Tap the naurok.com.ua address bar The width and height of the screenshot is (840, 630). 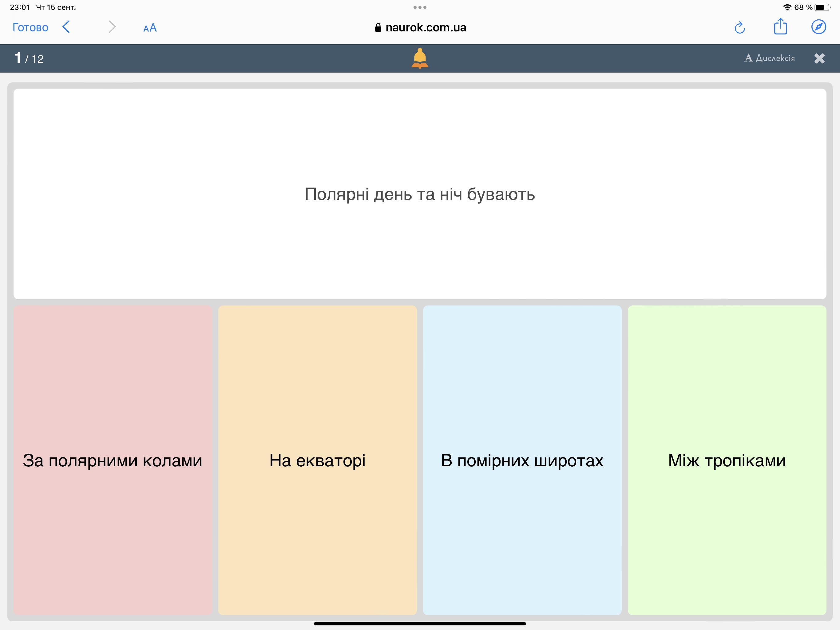pos(420,27)
